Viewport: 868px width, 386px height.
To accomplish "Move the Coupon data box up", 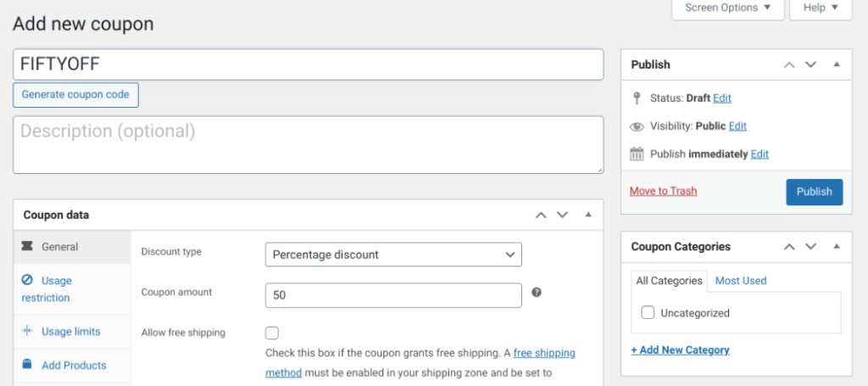I will 541,215.
